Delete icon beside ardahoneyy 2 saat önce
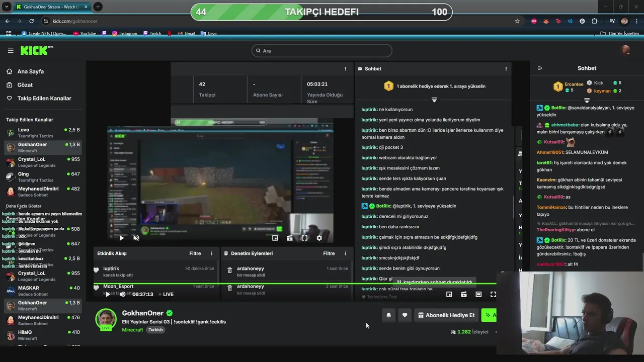The image size is (644, 362). tap(230, 288)
